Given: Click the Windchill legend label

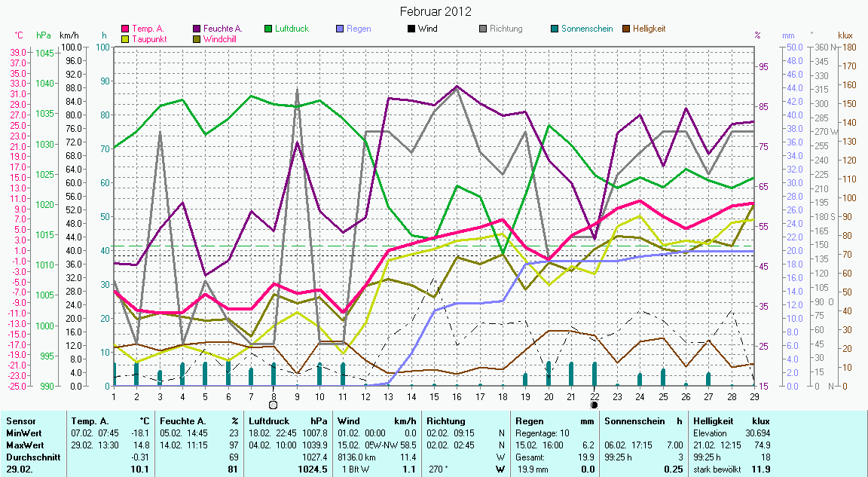Looking at the screenshot, I should pyautogui.click(x=223, y=38).
